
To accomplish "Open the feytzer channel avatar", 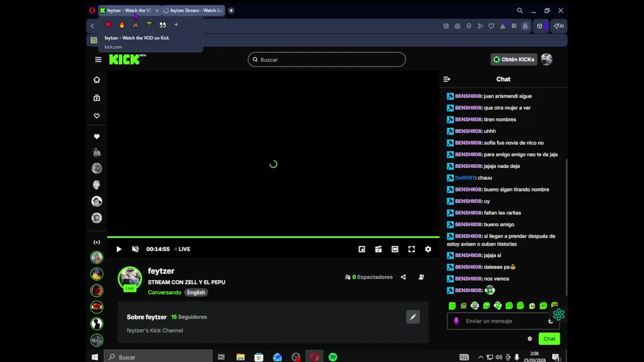I will click(130, 279).
